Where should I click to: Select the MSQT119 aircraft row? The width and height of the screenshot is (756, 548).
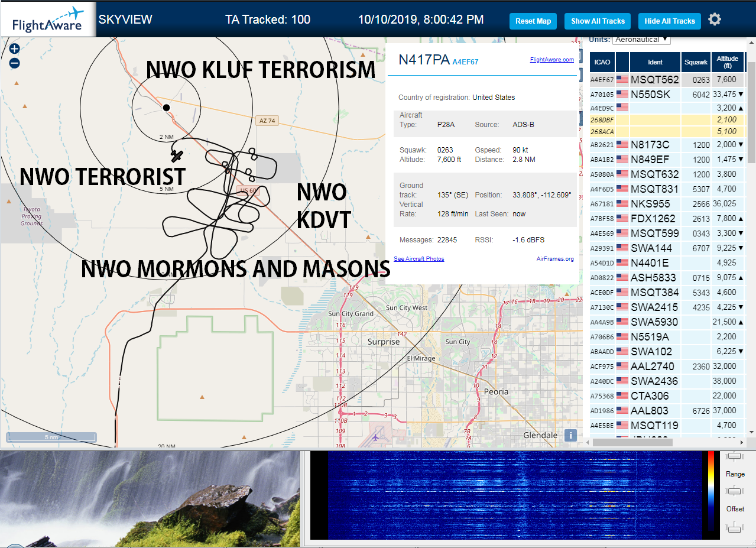(x=667, y=425)
